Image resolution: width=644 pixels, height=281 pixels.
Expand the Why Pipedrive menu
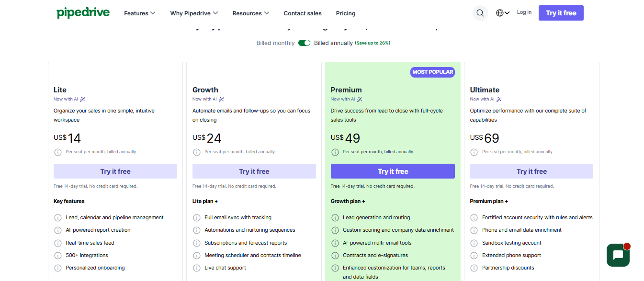[x=194, y=13]
